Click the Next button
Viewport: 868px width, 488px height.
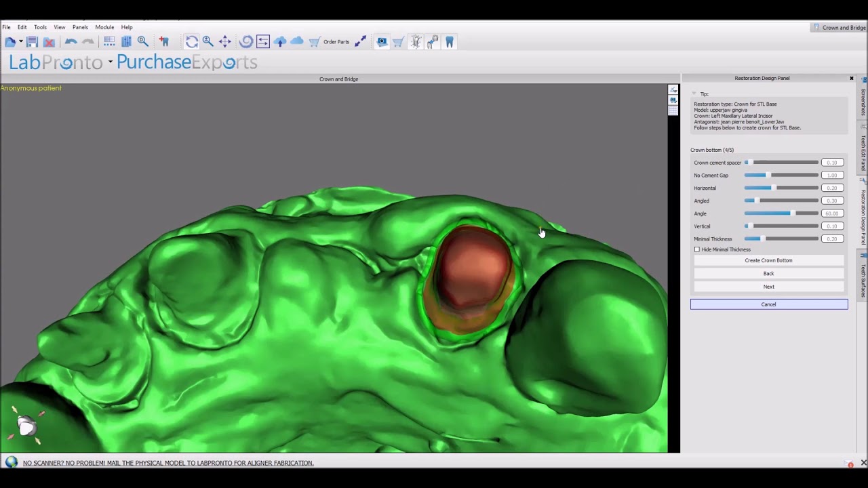click(x=768, y=287)
